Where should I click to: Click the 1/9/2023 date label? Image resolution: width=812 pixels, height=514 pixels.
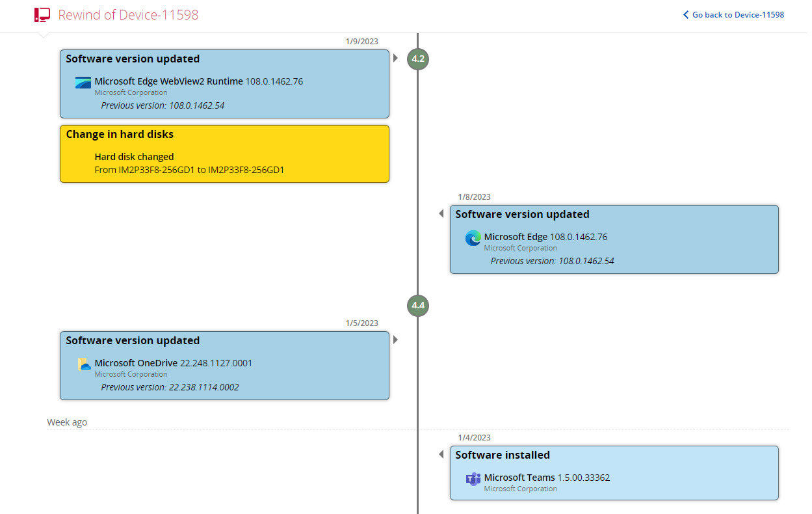(362, 42)
